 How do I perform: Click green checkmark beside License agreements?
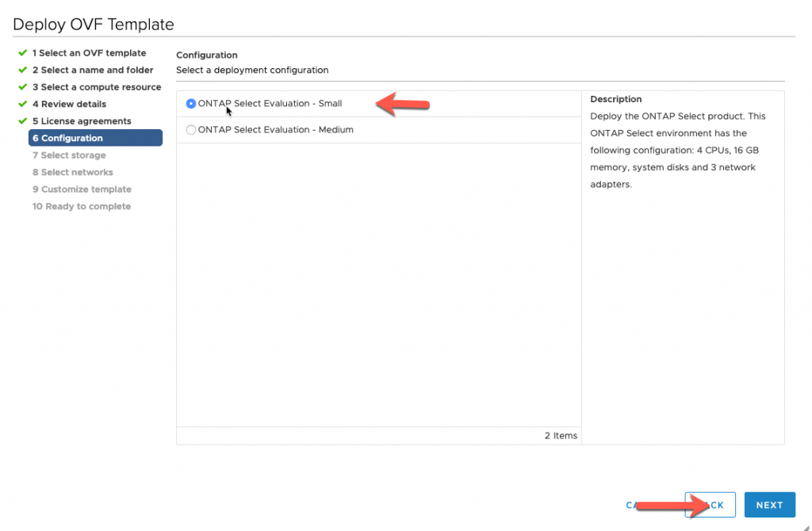[x=22, y=121]
